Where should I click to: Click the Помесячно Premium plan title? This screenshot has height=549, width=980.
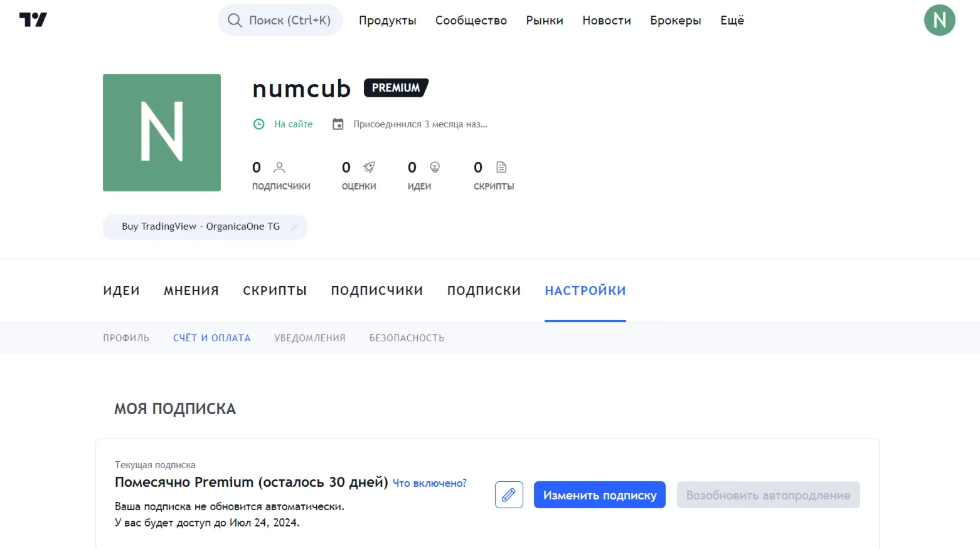[252, 482]
